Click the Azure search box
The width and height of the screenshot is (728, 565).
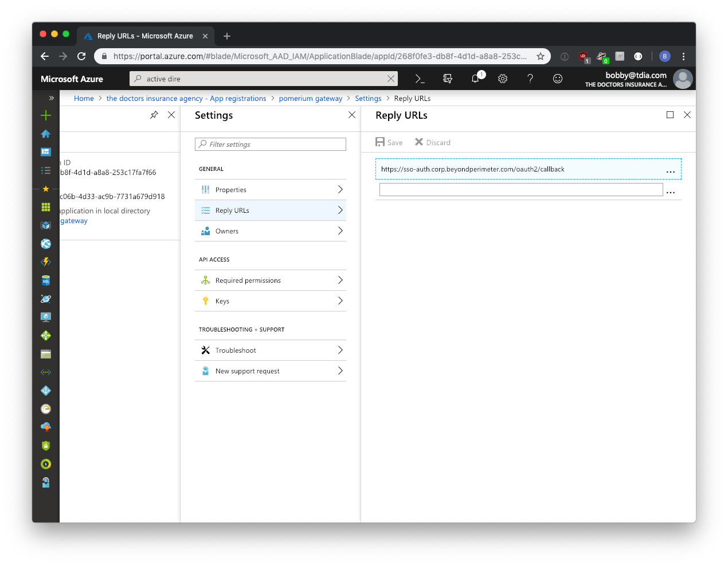coord(264,79)
